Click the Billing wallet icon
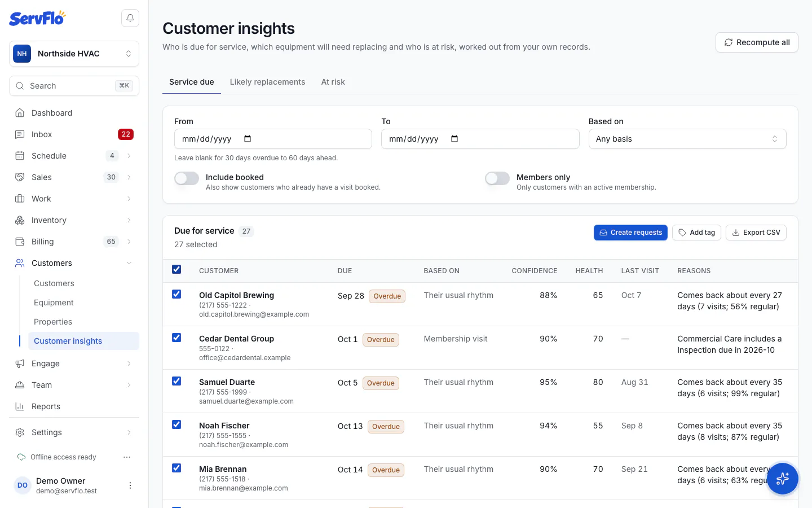Viewport: 812px width, 508px height. tap(20, 242)
